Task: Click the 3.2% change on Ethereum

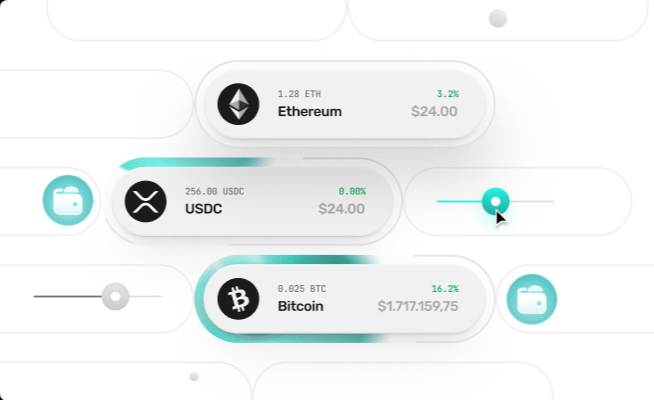Action: (447, 94)
